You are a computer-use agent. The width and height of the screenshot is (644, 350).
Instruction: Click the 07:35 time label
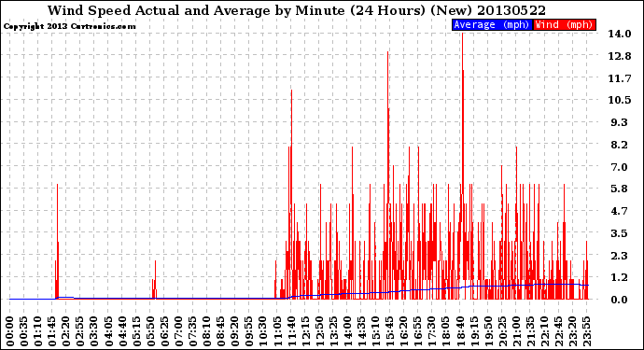point(192,331)
